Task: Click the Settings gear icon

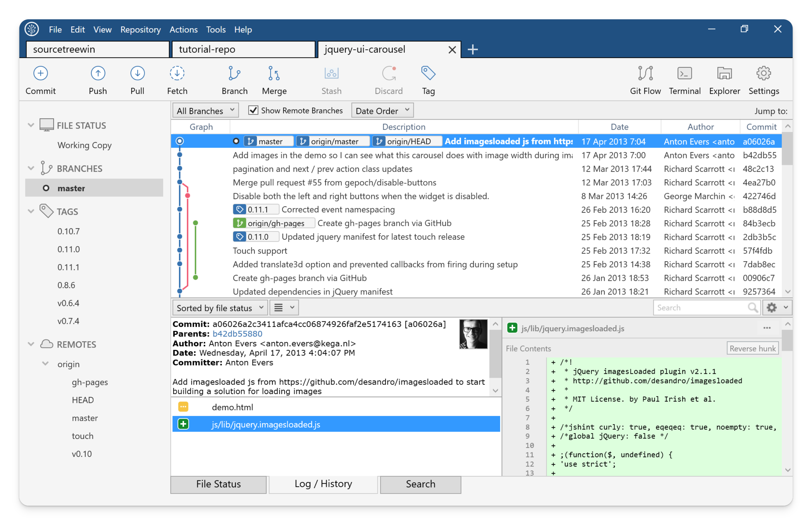Action: 763,79
